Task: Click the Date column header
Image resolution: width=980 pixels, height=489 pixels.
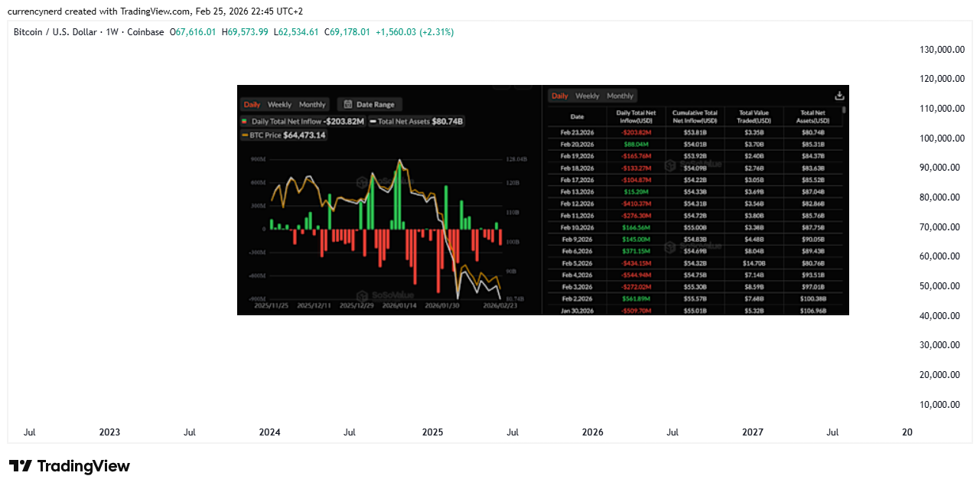Action: pyautogui.click(x=577, y=116)
